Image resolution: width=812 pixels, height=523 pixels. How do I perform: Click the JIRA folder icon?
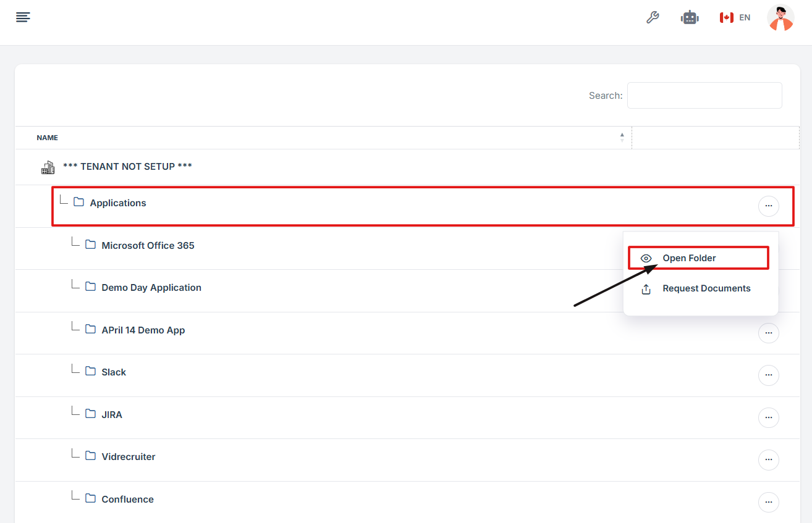(x=91, y=414)
